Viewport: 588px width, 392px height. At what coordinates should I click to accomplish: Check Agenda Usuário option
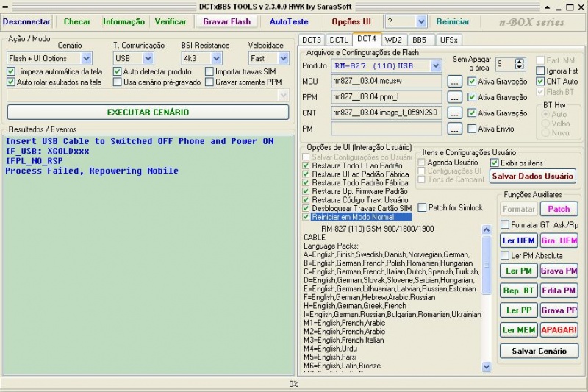point(421,163)
